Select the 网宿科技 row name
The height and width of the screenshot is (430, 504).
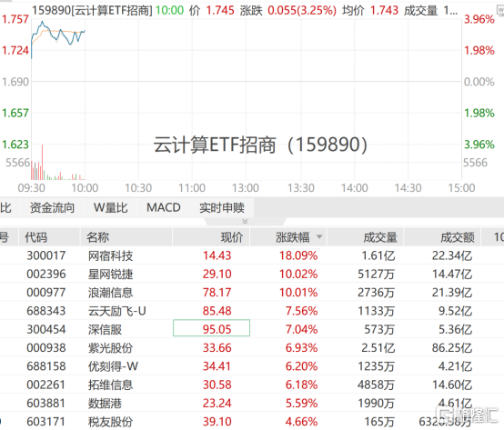pyautogui.click(x=111, y=255)
